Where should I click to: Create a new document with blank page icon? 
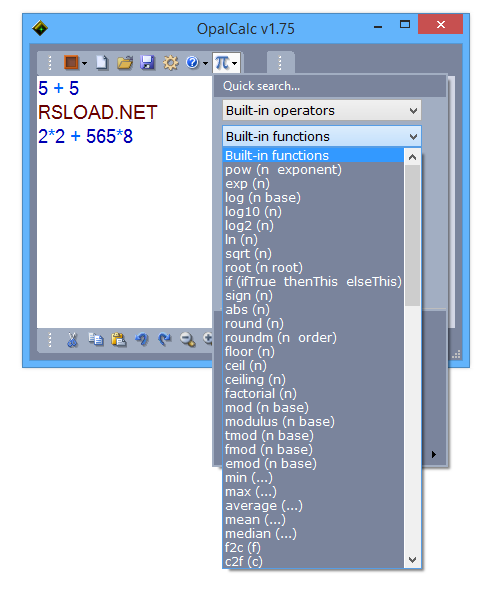(102, 62)
